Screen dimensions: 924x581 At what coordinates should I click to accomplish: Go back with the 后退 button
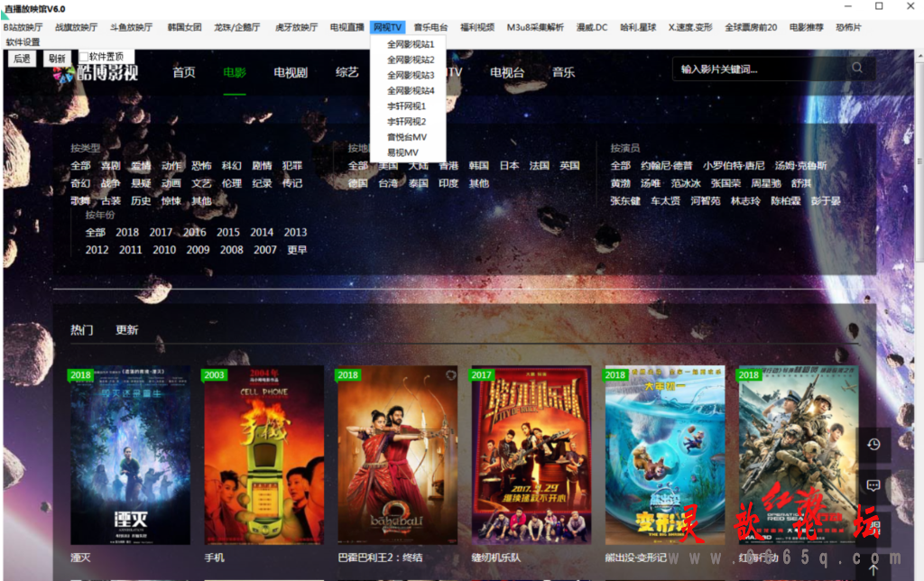[x=22, y=59]
